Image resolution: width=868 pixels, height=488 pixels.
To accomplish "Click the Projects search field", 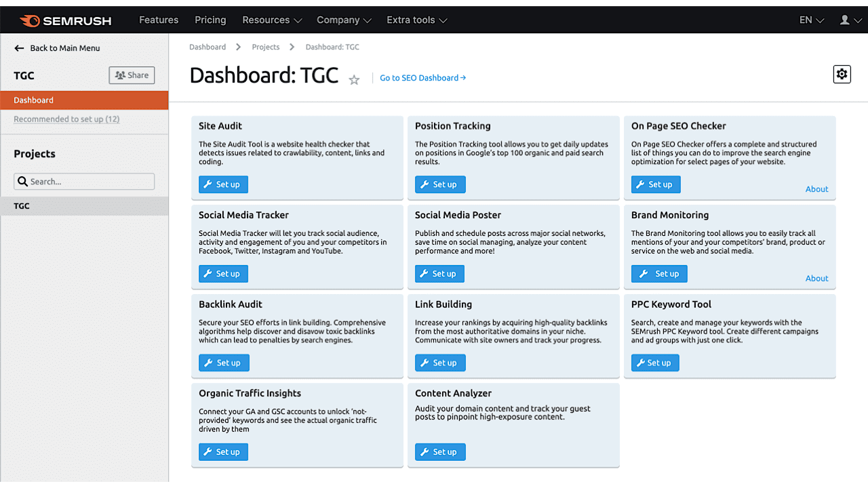I will click(x=83, y=181).
